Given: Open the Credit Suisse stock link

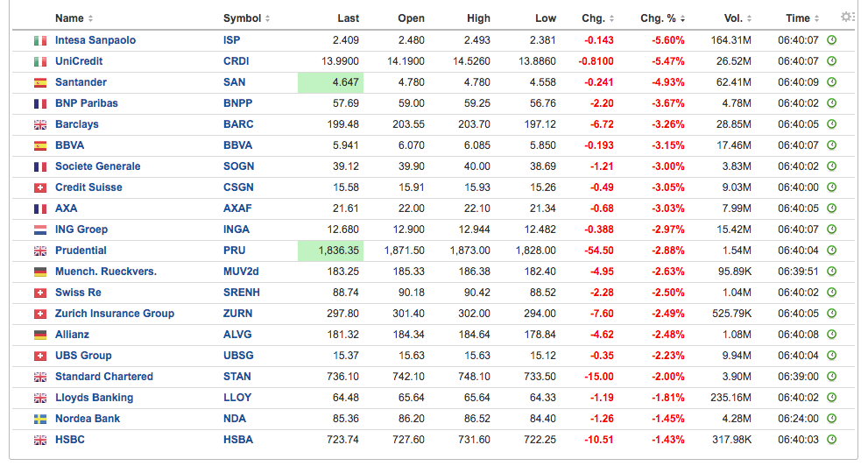Looking at the screenshot, I should point(88,187).
